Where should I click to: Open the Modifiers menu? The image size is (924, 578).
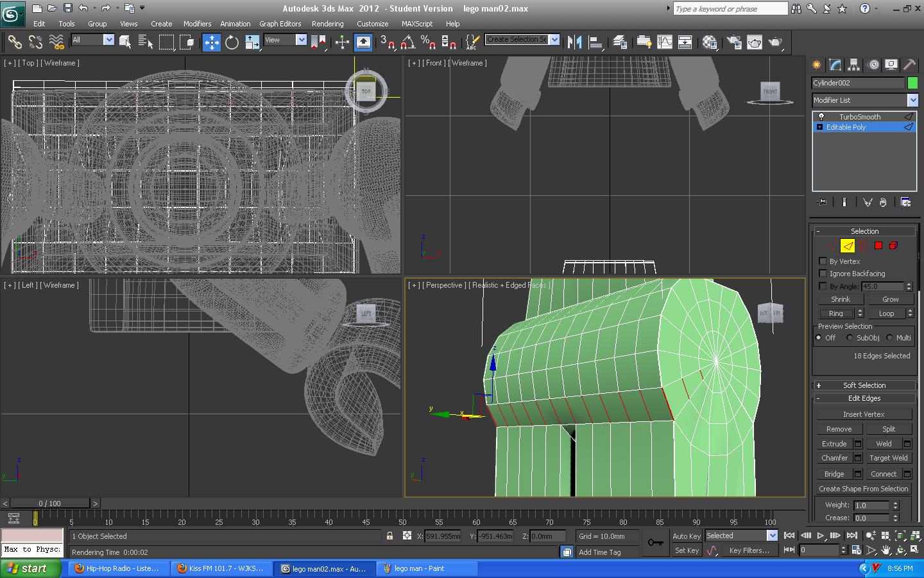tap(197, 24)
